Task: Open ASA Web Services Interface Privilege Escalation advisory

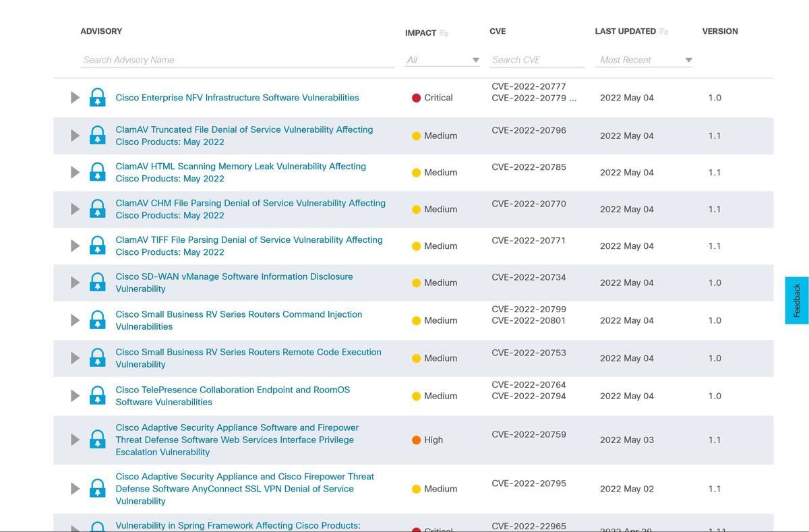Action: pos(237,440)
